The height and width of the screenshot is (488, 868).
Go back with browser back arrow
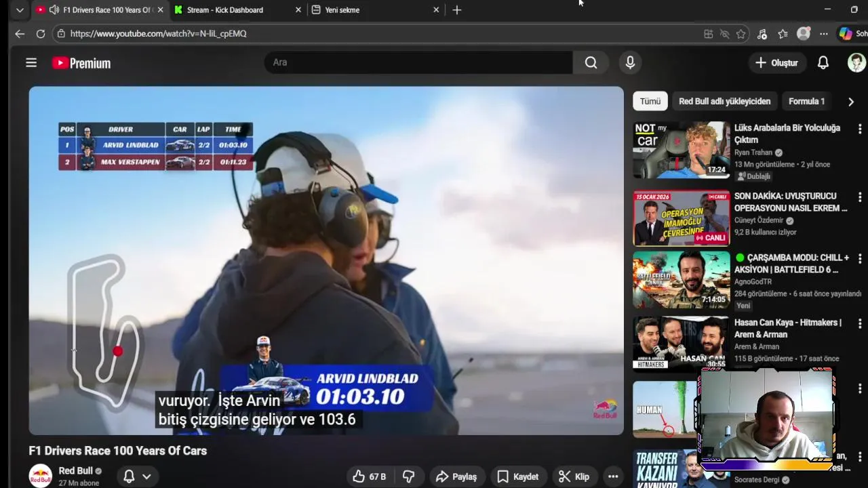20,33
